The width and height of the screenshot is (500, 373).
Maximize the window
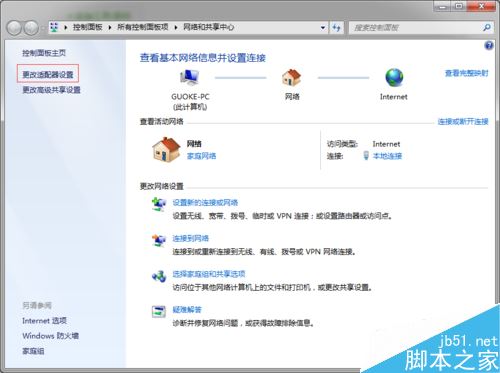pyautogui.click(x=459, y=6)
